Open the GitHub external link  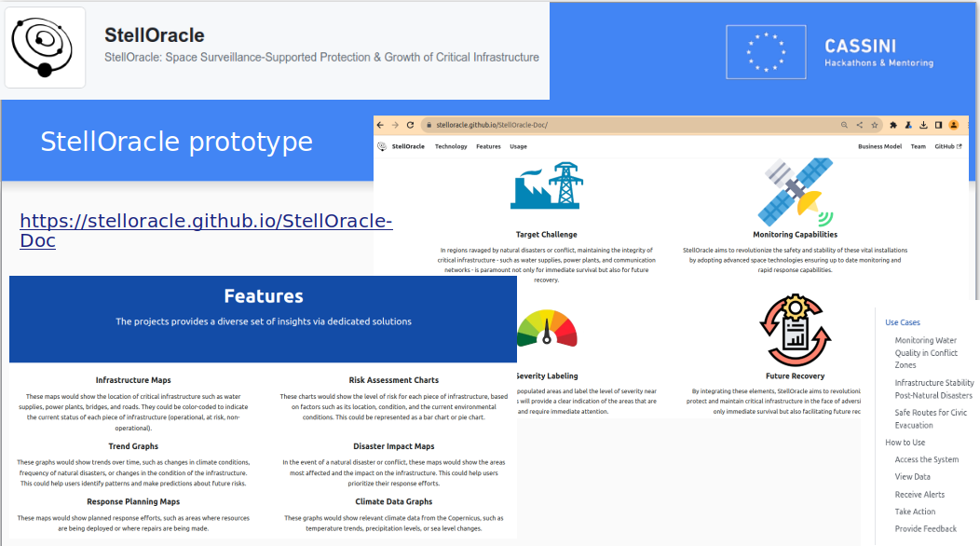(x=947, y=146)
